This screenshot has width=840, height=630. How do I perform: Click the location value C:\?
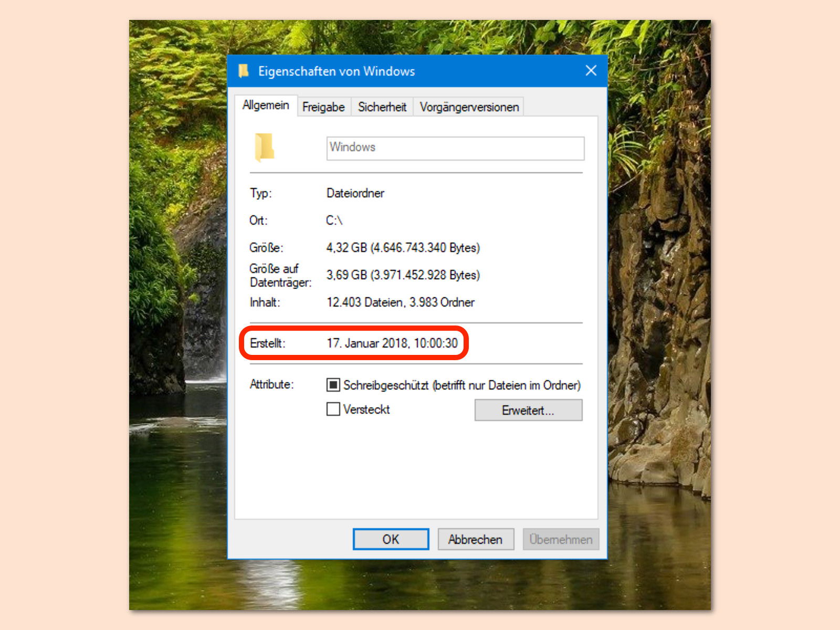[x=334, y=220]
